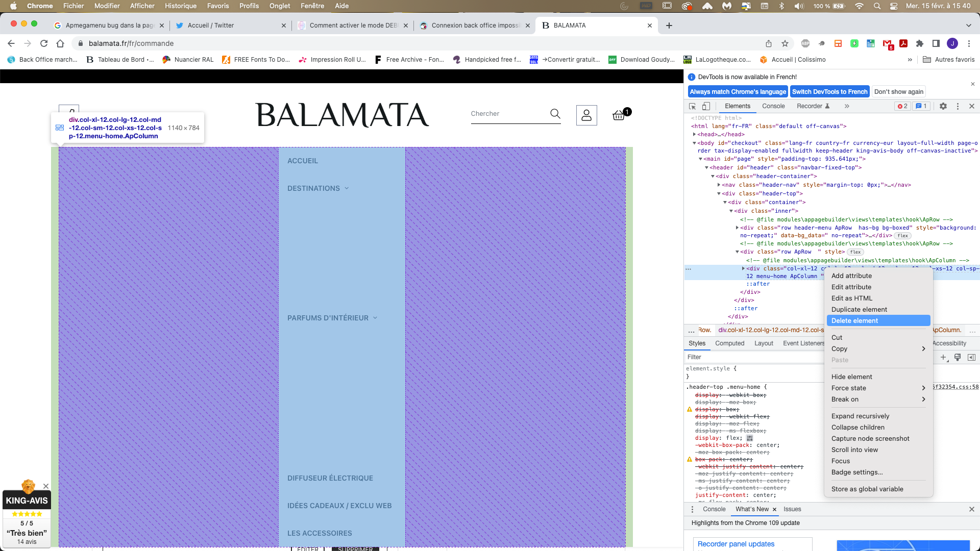The image size is (980, 551).
Task: Switch to the Console tab
Action: tap(773, 106)
